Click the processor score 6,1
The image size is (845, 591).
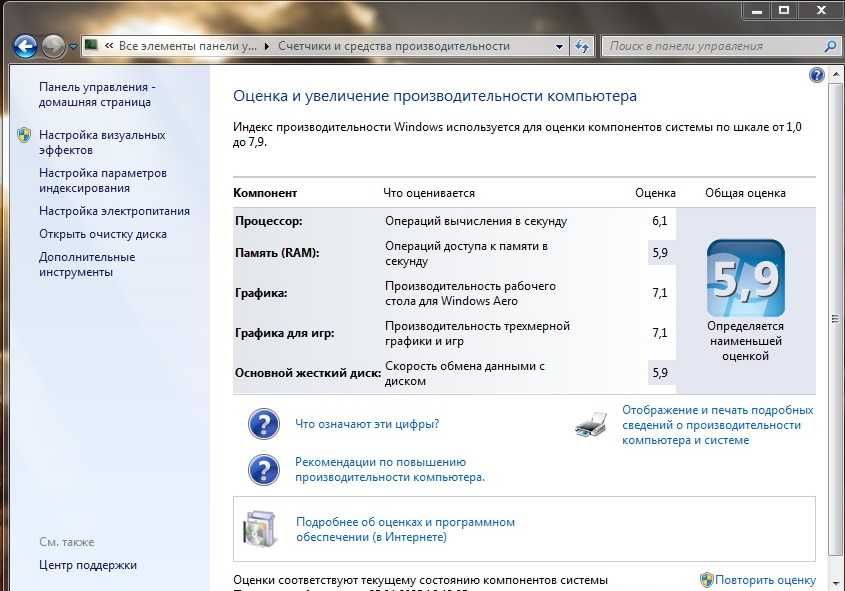tap(660, 221)
